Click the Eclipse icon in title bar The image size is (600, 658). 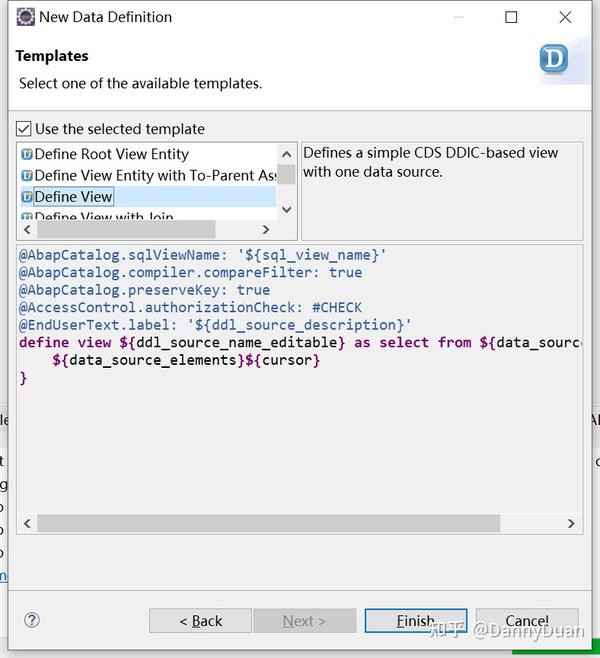26,17
